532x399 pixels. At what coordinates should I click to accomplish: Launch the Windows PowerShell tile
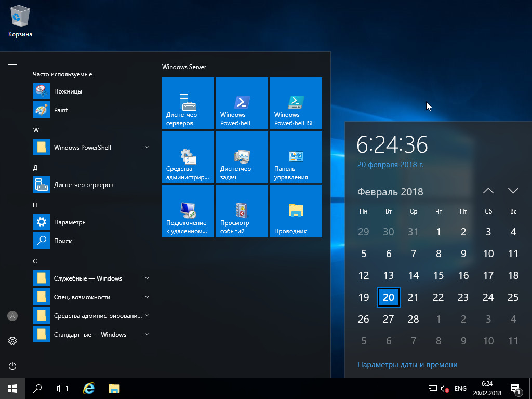click(x=242, y=103)
